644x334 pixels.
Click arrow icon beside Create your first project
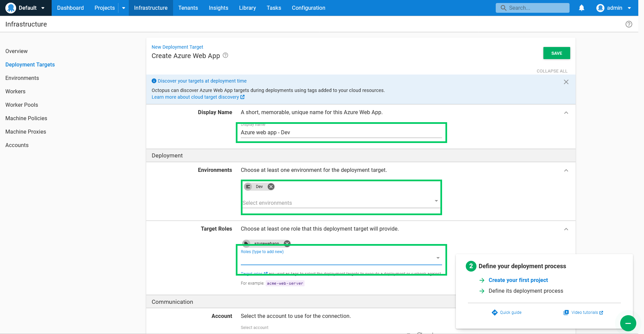pos(482,280)
